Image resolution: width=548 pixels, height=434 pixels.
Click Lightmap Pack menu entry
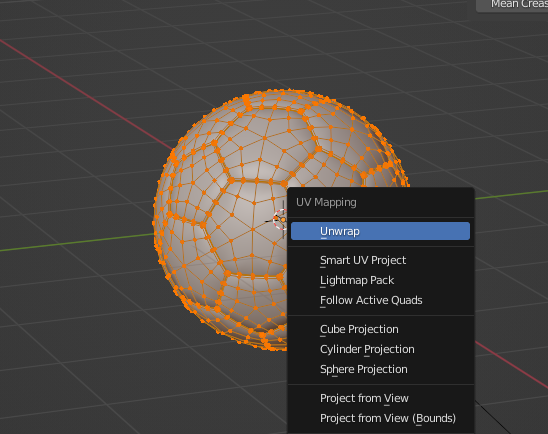380,280
